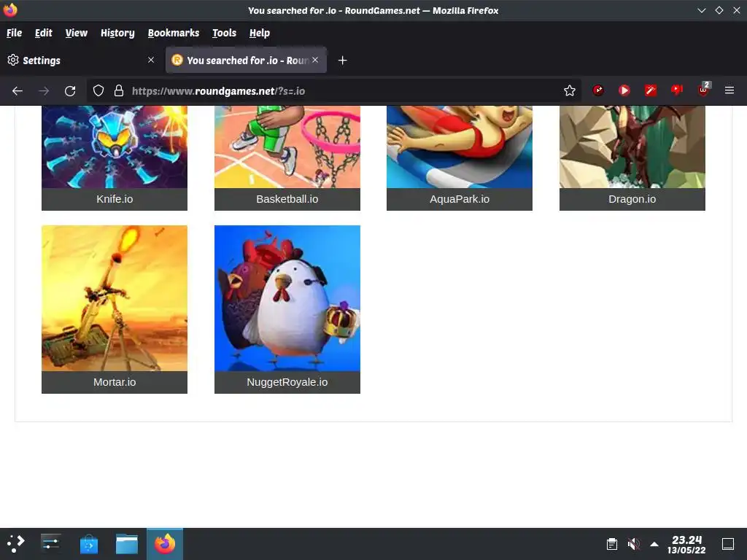This screenshot has width=747, height=560.
Task: Open the Basketball.io game thumbnail
Action: click(287, 147)
